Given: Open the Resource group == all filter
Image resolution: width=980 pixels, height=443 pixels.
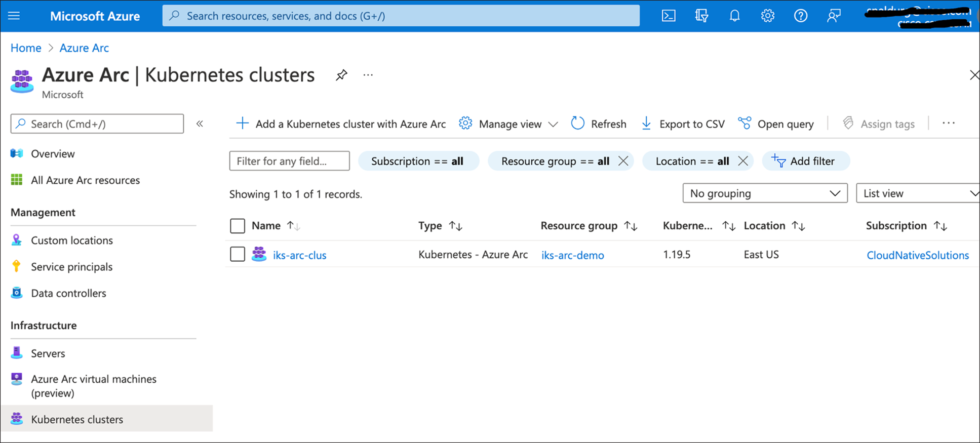Looking at the screenshot, I should click(x=555, y=161).
